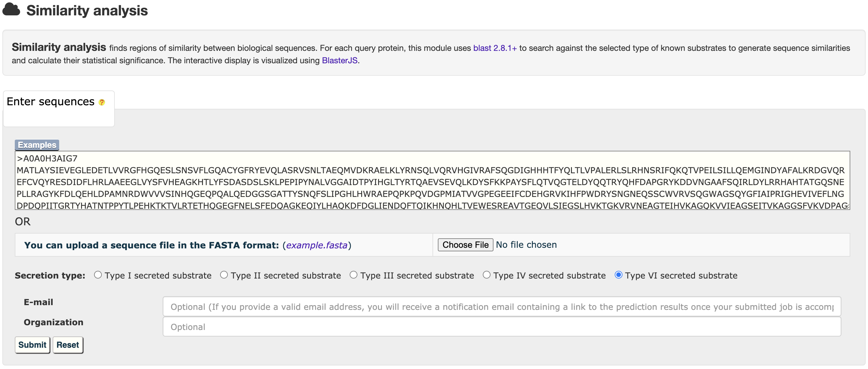Download the example.fasta file link

point(316,245)
